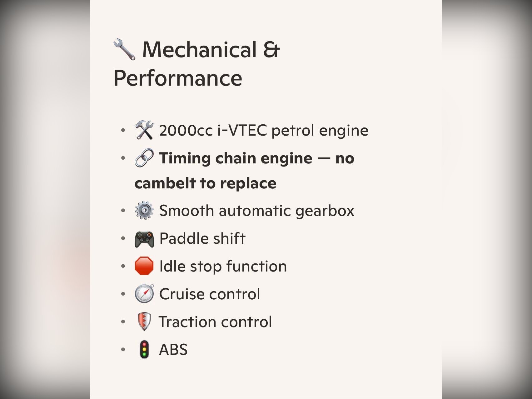
Task: Click the Smooth automatic gearbox text
Action: (x=256, y=210)
